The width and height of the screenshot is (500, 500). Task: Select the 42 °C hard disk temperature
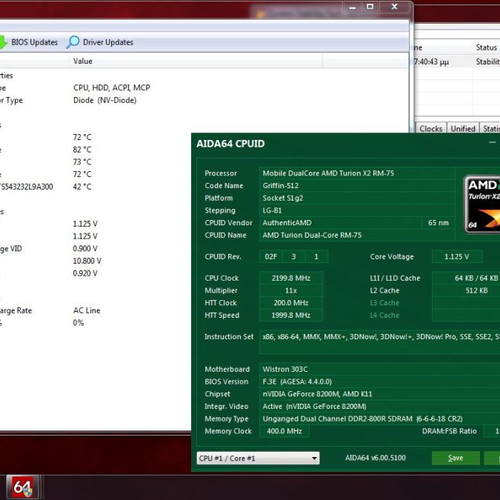pos(82,187)
